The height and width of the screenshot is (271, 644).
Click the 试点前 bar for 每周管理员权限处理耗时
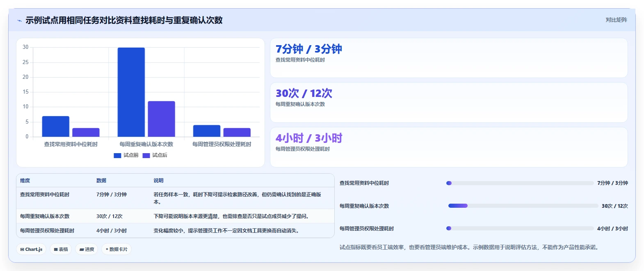(207, 131)
